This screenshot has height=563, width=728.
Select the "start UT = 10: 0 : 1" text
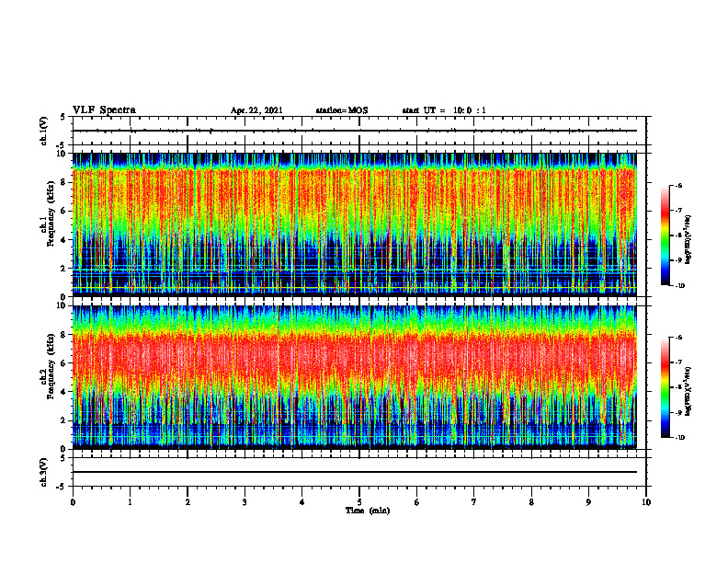(444, 110)
